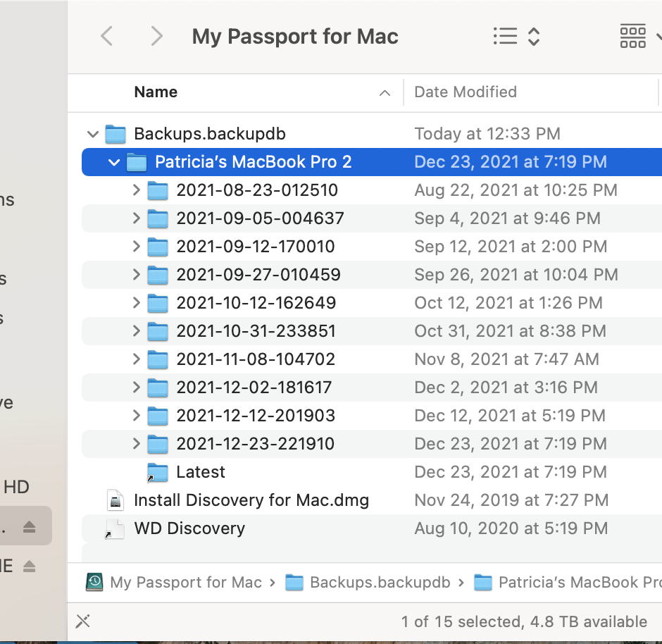Screen dimensions: 662x644
Task: Collapse Patricia's MacBook Pro 2 folder
Action: 114,162
